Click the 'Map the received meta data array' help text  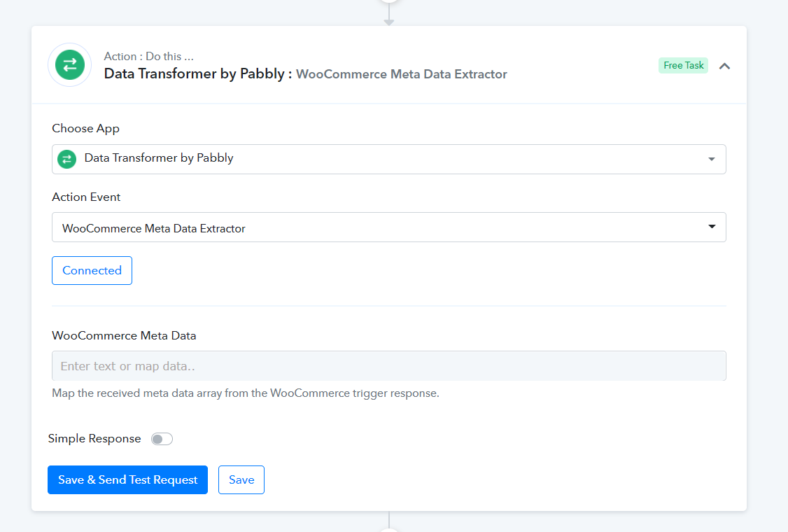(x=246, y=393)
